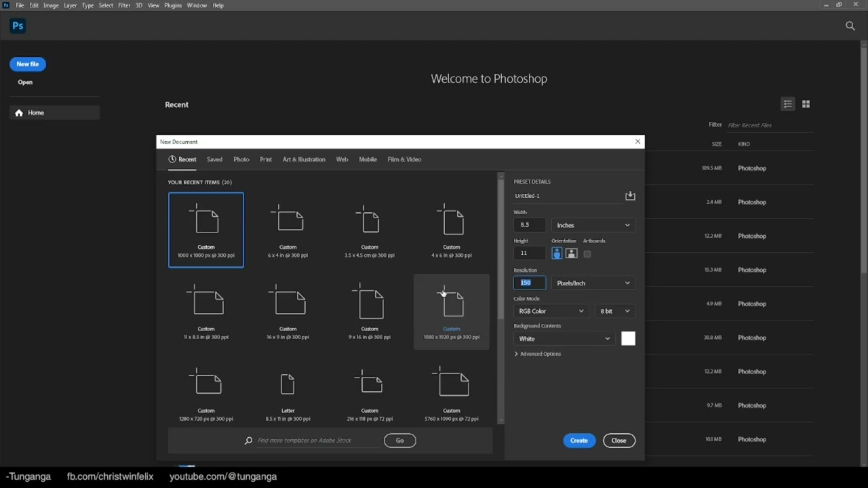Expand Advanced Options
Image resolution: width=868 pixels, height=488 pixels.
coord(538,354)
